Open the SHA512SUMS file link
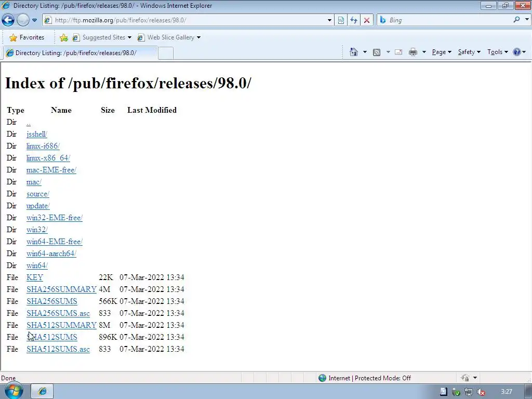Image resolution: width=532 pixels, height=399 pixels. (x=52, y=337)
